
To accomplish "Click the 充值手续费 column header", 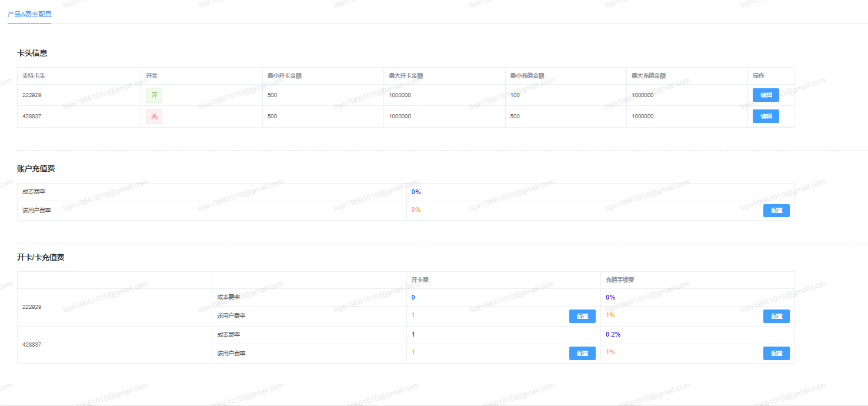I will pyautogui.click(x=620, y=280).
